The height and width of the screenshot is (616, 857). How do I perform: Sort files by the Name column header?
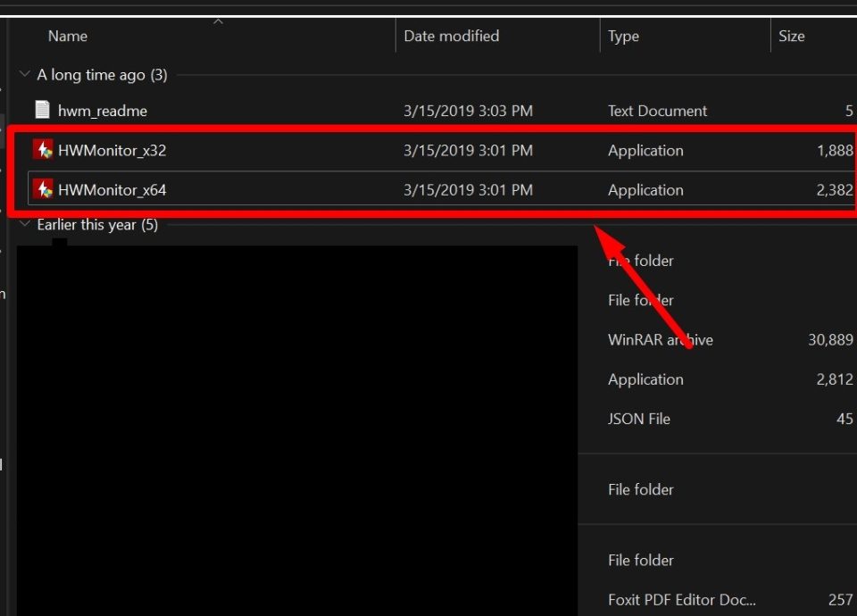tap(67, 37)
